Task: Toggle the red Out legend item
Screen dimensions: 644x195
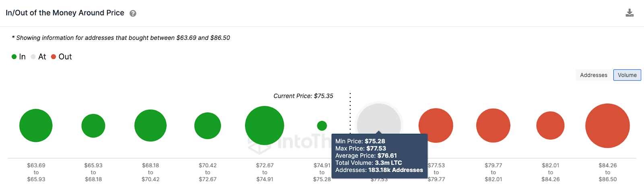Action: (62, 57)
